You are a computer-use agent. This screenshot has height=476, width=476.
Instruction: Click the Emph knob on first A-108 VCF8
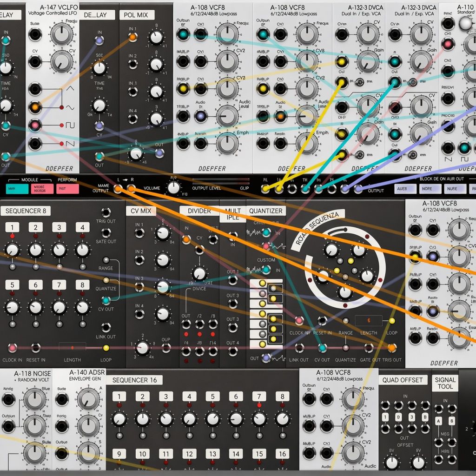point(227,144)
